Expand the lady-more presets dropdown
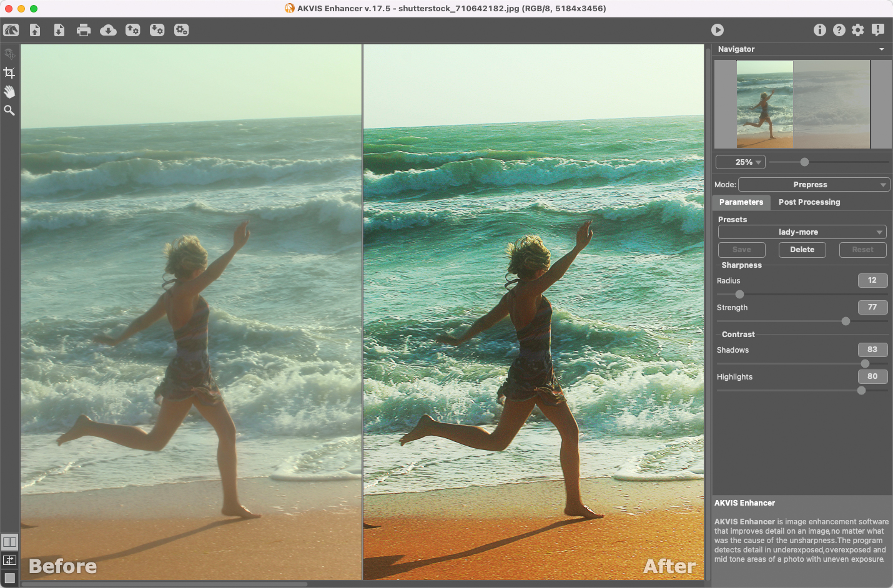Image resolution: width=893 pixels, height=588 pixels. [x=802, y=232]
